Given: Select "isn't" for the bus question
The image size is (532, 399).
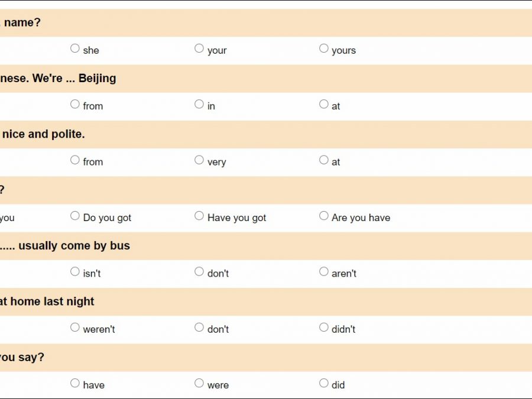Looking at the screenshot, I should [75, 271].
